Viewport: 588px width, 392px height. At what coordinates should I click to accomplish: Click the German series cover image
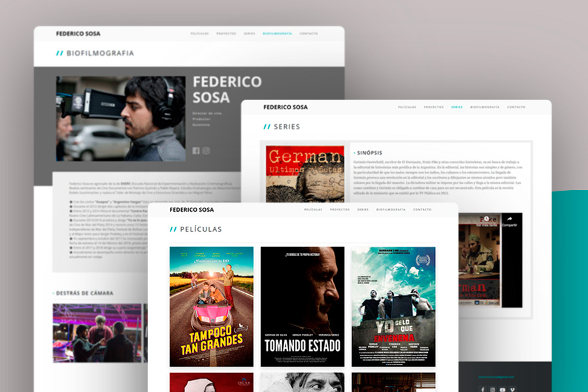(304, 174)
